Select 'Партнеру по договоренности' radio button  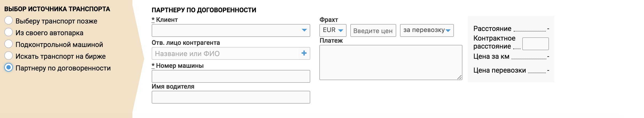[9, 68]
